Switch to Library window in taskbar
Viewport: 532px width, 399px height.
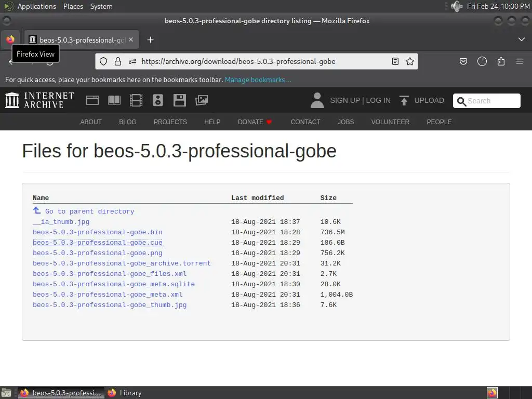coord(125,393)
